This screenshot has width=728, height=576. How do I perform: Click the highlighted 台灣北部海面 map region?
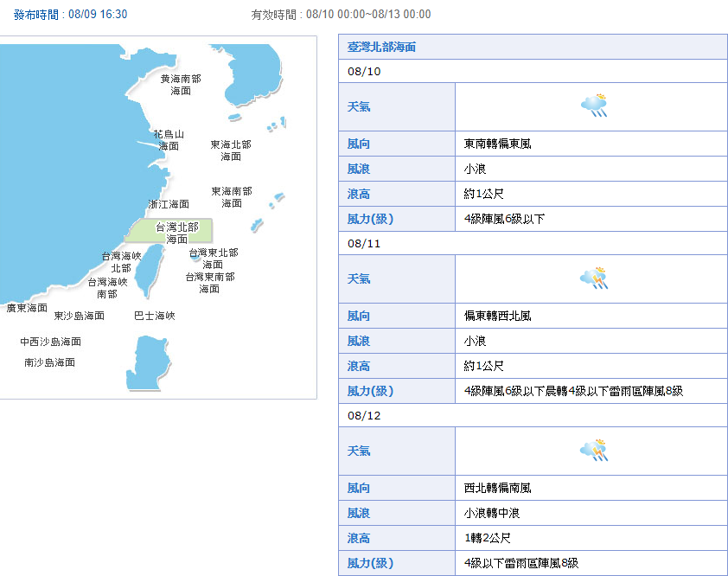[176, 233]
